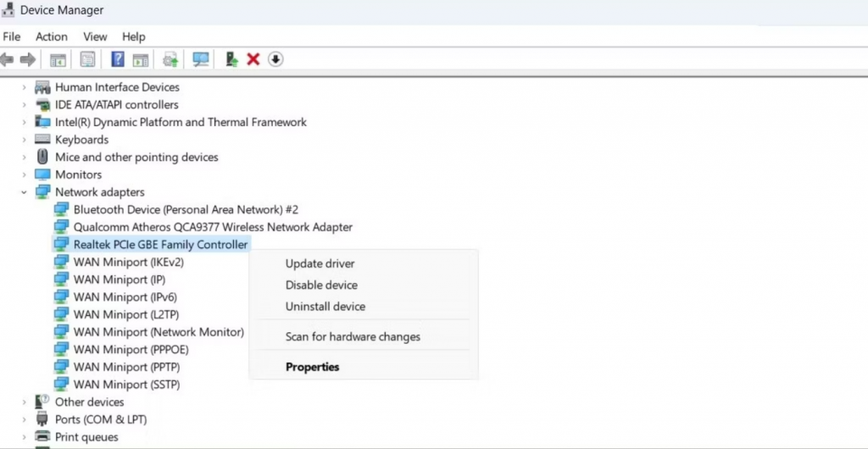Choose Disable device in context menu
The width and height of the screenshot is (868, 449).
pos(321,285)
